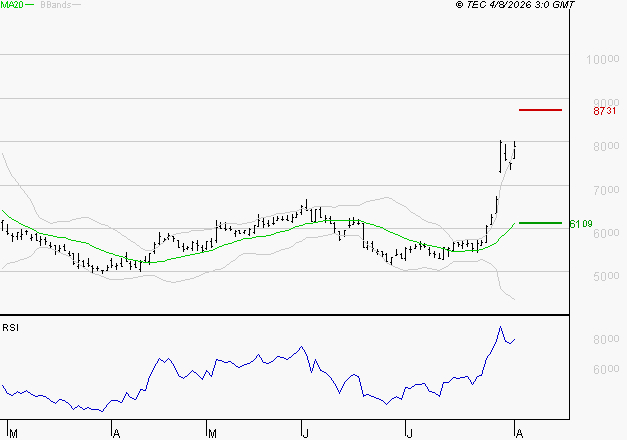Click the first A month label

[116, 434]
